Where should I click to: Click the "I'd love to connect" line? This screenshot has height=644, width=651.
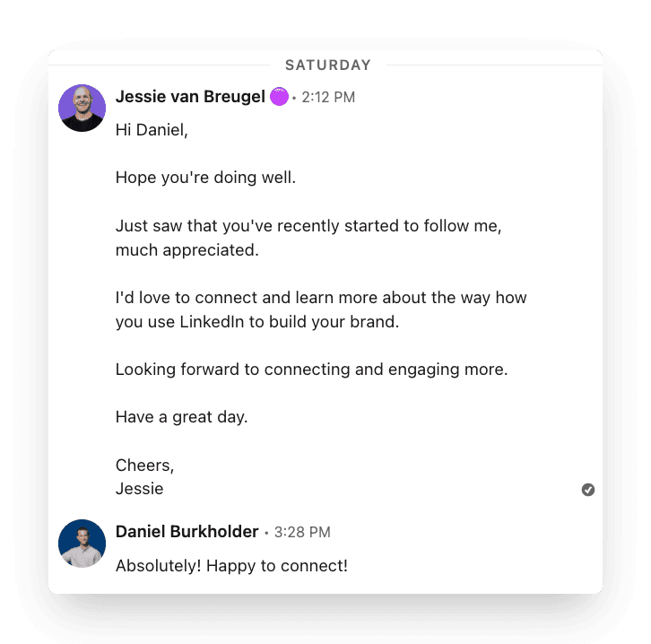[x=320, y=298]
